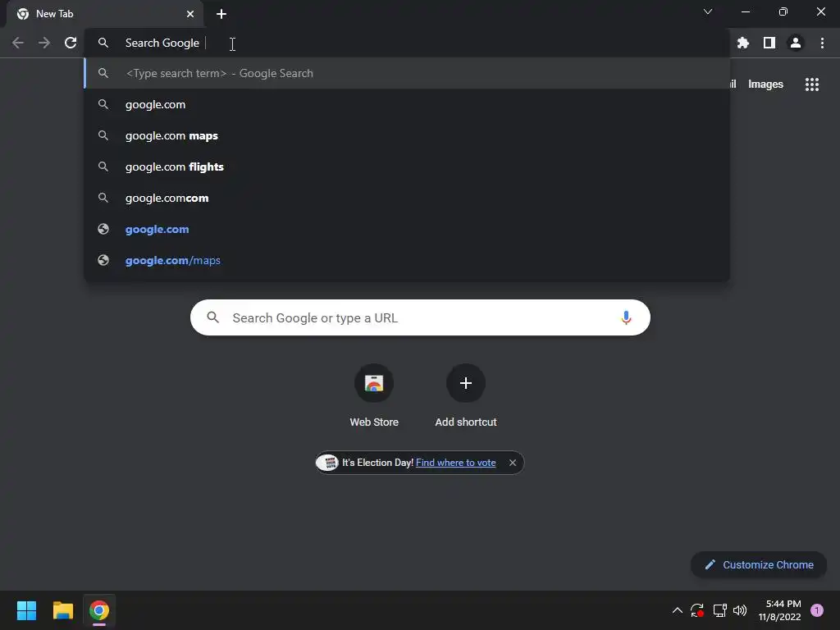This screenshot has width=840, height=630.
Task: Open the Google apps grid icon
Action: (x=812, y=84)
